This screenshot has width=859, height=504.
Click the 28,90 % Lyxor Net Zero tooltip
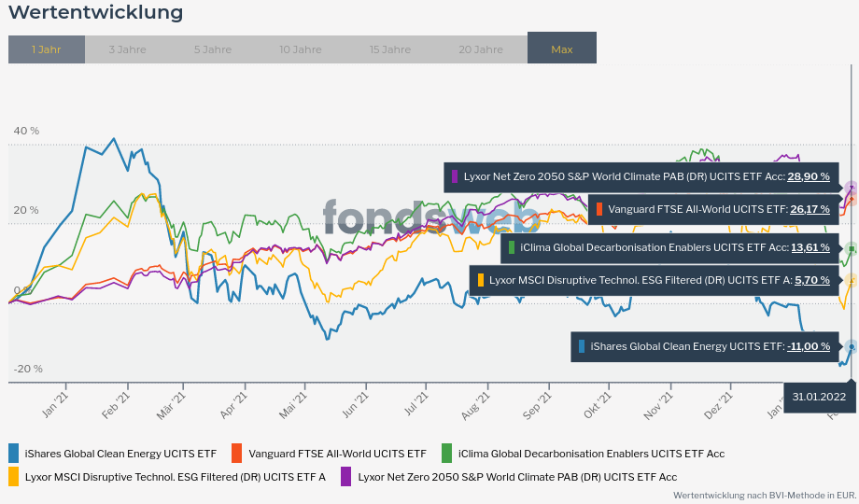click(x=641, y=176)
